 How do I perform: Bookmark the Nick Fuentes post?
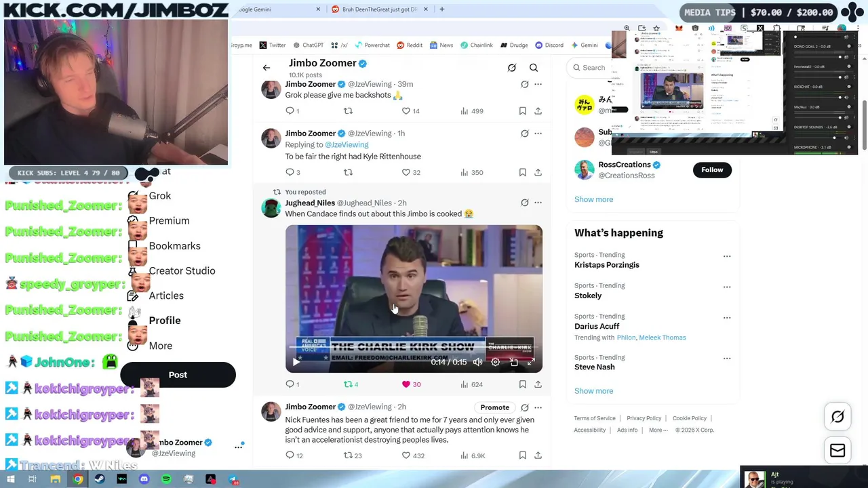tap(522, 455)
